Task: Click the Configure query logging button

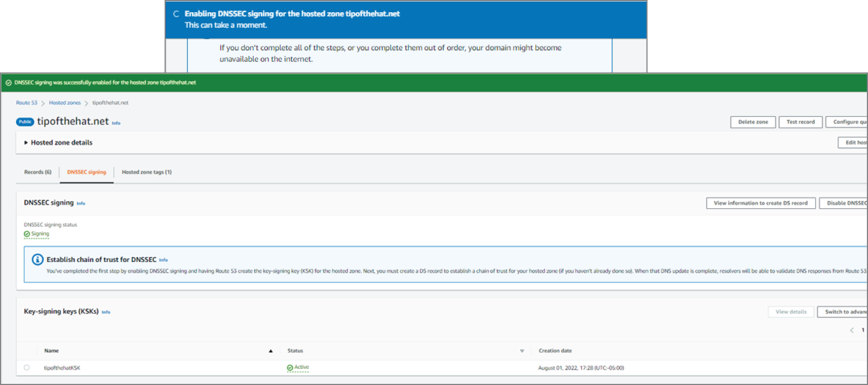Action: click(847, 122)
